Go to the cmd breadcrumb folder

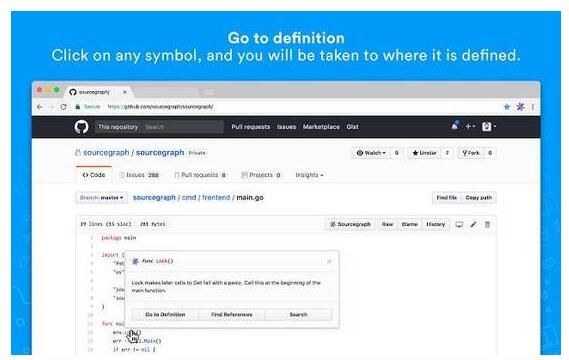coord(189,197)
